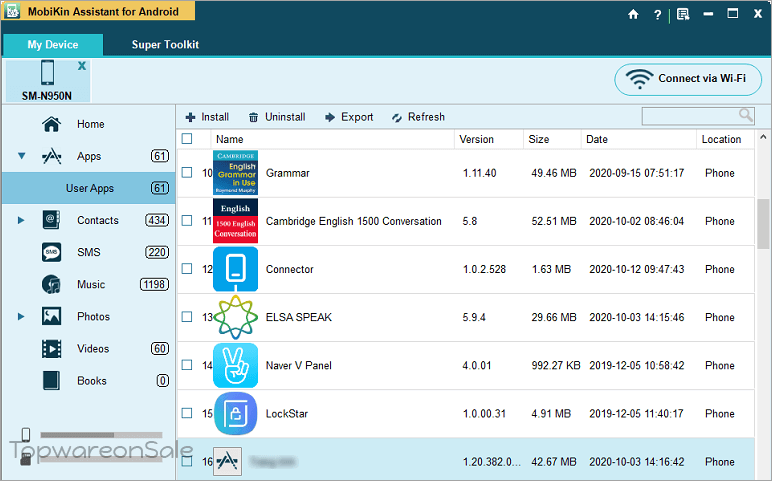Open the Help question mark icon
Viewport: 772px width, 481px height.
click(657, 15)
